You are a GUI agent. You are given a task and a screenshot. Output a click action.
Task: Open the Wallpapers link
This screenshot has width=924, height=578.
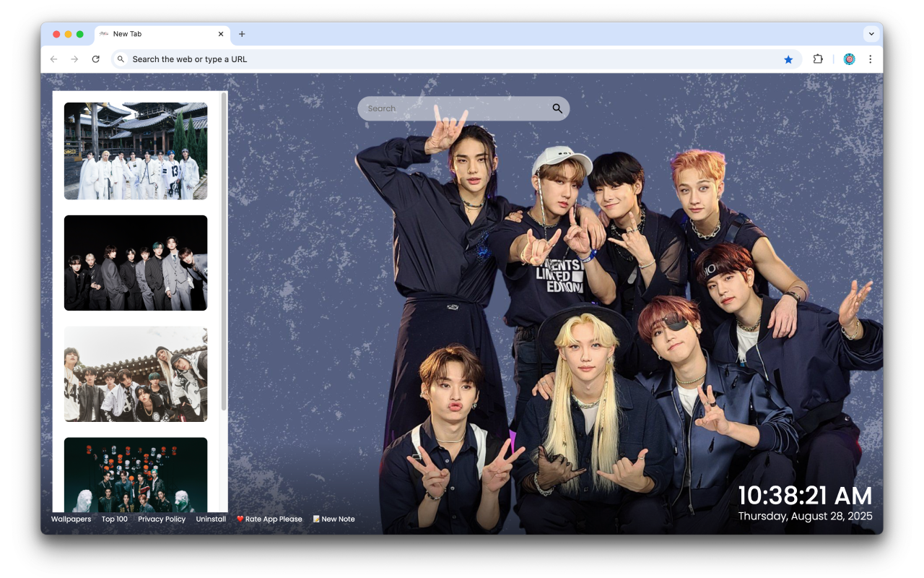(x=70, y=519)
